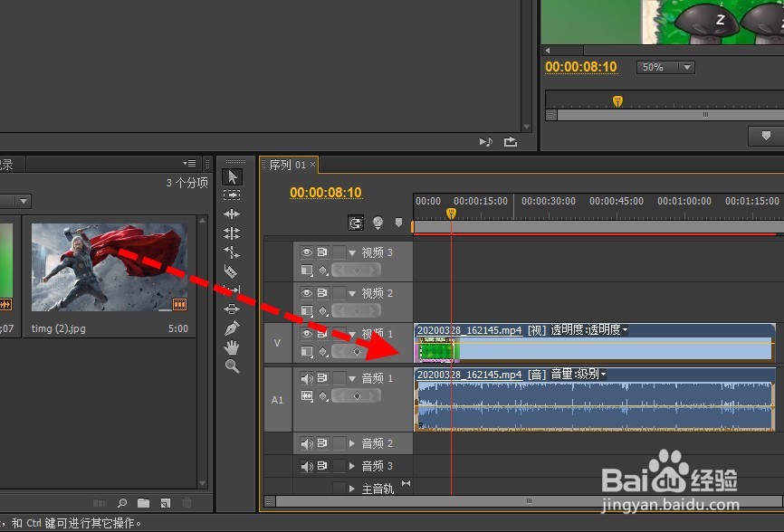Toggle lock box on 音频 1 track
Screen dimensions: 784x532
(339, 378)
